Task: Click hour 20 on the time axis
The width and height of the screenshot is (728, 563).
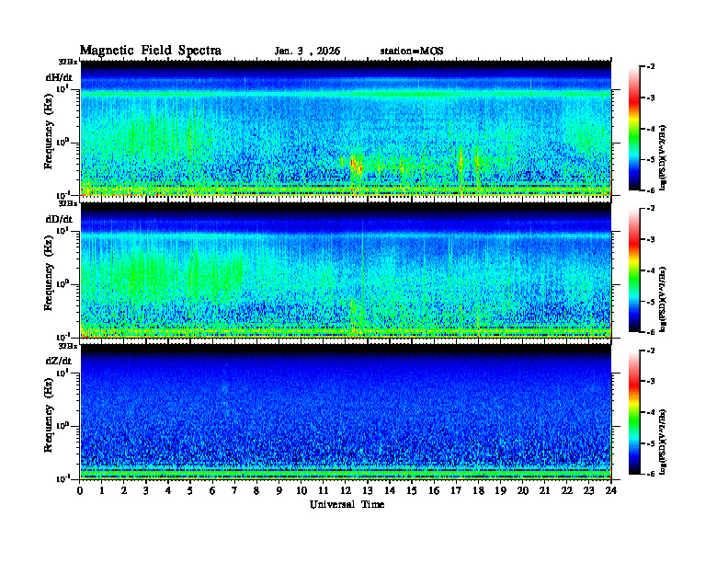Action: point(522,491)
